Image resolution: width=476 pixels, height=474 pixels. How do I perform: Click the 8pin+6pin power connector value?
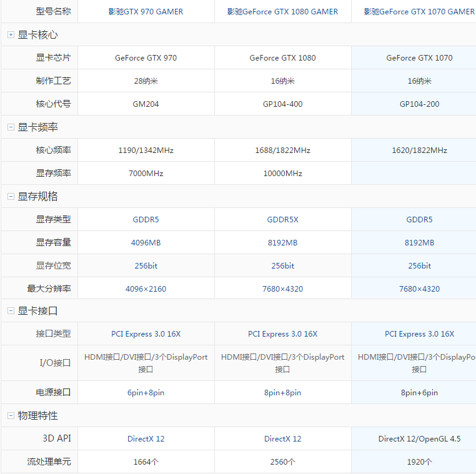click(419, 392)
